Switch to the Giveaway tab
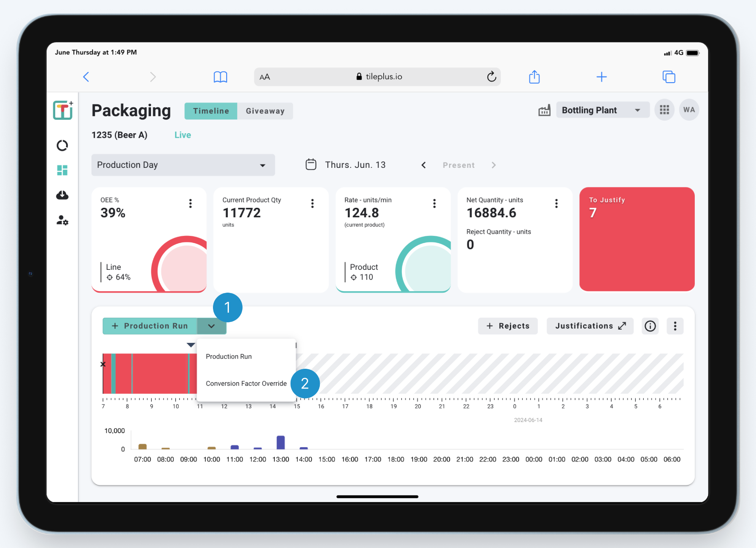756x548 pixels. point(265,111)
